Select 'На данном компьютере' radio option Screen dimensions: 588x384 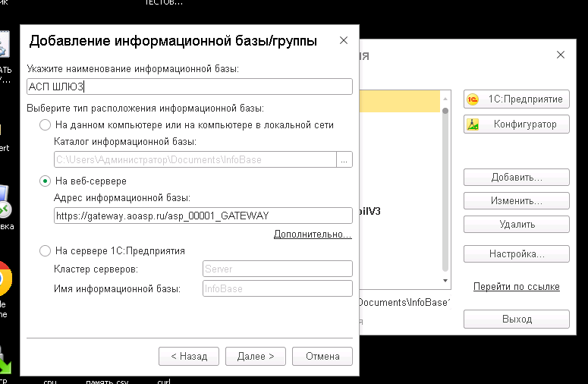[x=45, y=125]
